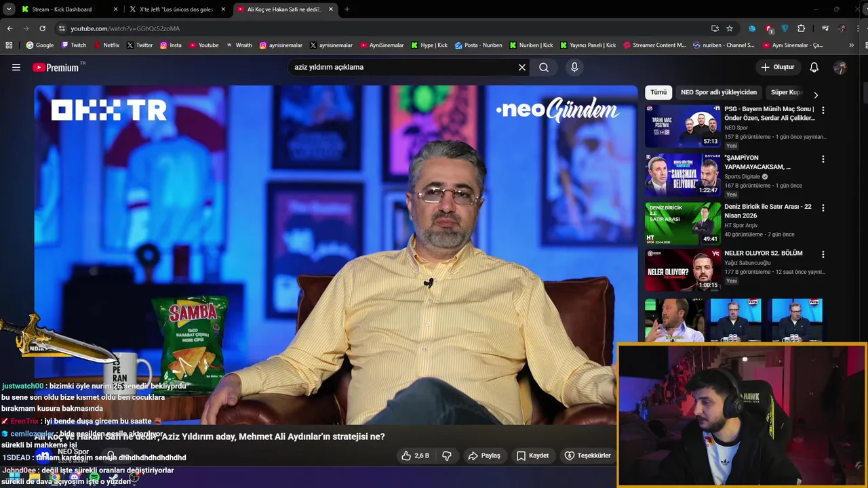Select the NEO Spor adlı yükleyiciden chip
Image resolution: width=868 pixels, height=488 pixels.
coord(719,92)
